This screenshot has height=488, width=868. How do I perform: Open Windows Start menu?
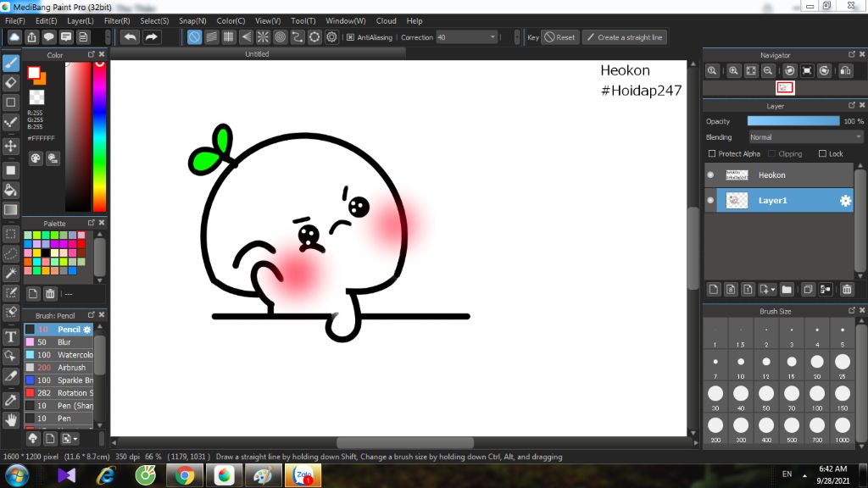[17, 476]
